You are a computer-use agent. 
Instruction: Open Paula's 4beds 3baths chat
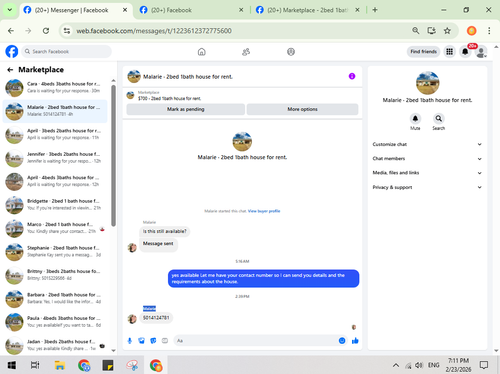[x=55, y=322]
